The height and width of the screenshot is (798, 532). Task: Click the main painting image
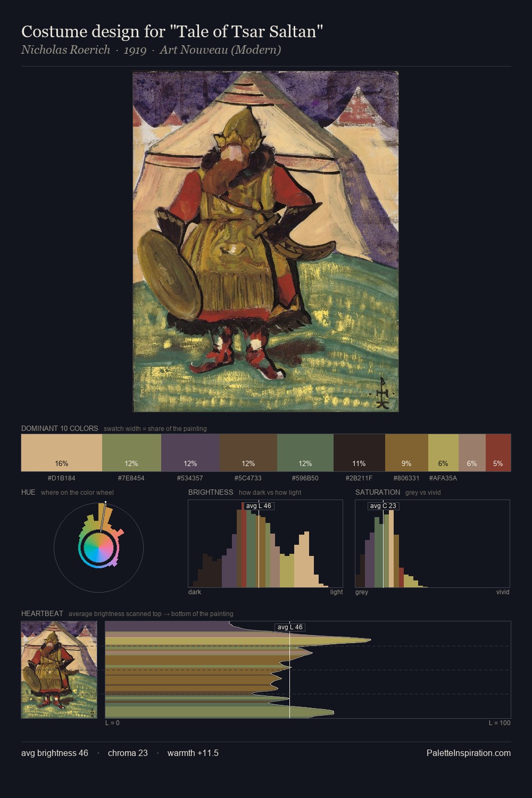coord(265,242)
